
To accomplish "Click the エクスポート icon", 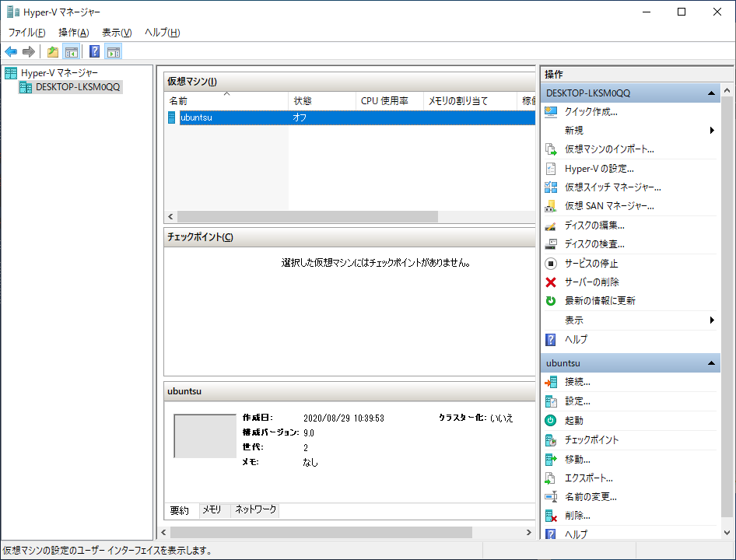I will pos(551,478).
